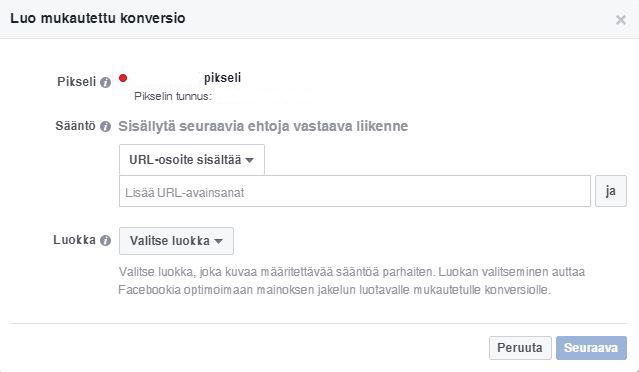639x372 pixels.
Task: Click the Luo mukautettu konversio title
Action: [x=98, y=18]
